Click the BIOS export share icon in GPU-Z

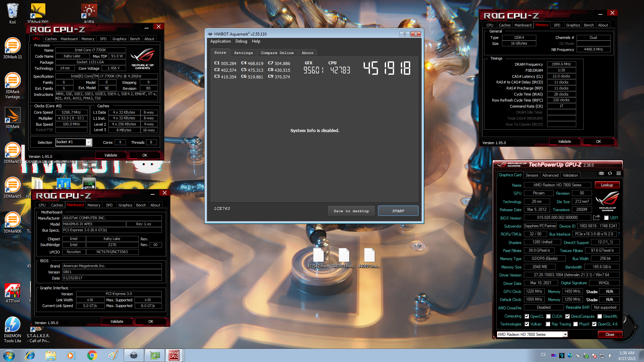point(596,218)
